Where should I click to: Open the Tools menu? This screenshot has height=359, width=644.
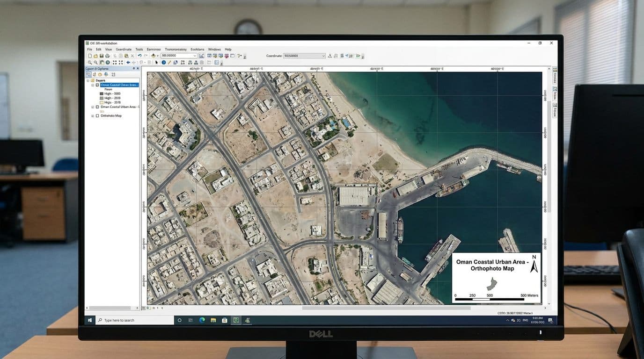(139, 49)
